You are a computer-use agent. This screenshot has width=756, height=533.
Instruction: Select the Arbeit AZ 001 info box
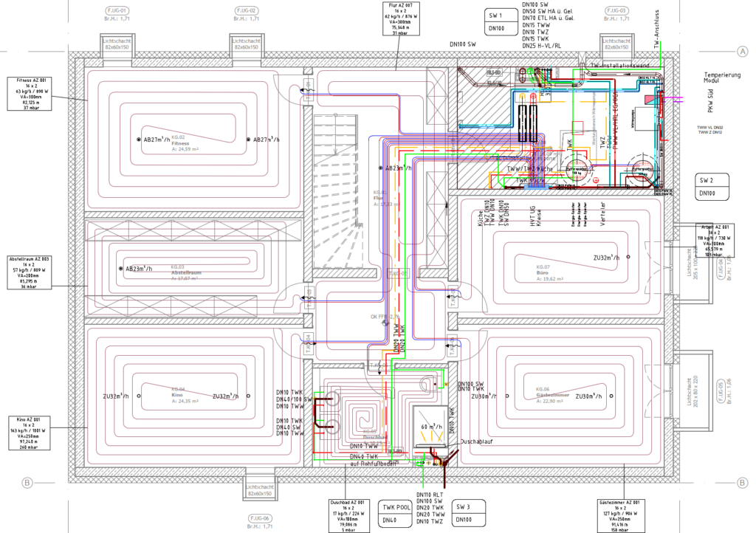coord(715,240)
